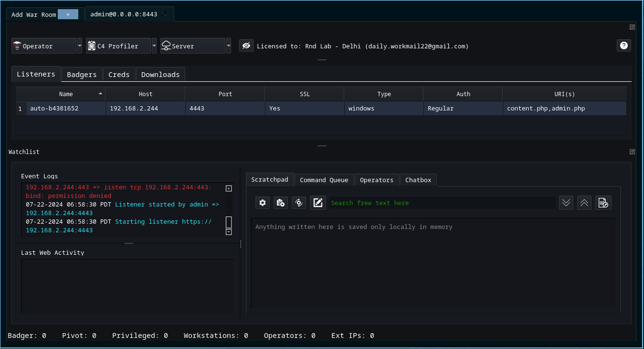The width and height of the screenshot is (644, 349).
Task: Select the Add War Room tab
Action: (x=34, y=15)
